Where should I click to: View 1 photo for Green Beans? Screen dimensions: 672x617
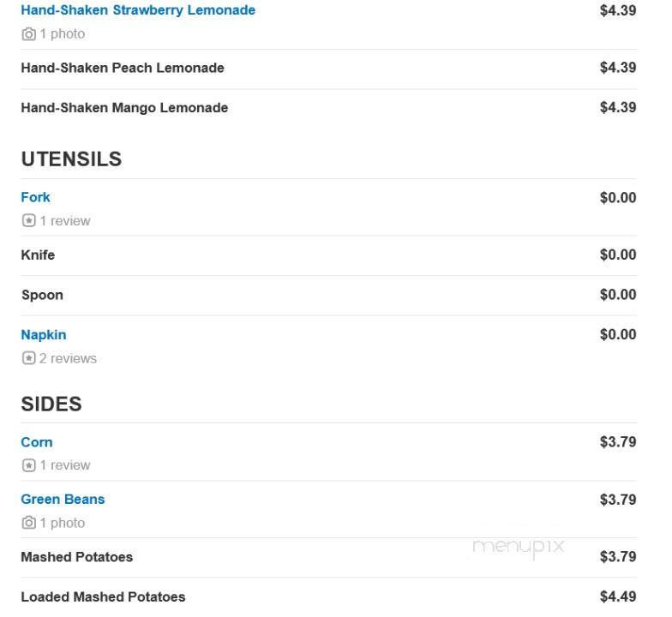click(x=62, y=523)
